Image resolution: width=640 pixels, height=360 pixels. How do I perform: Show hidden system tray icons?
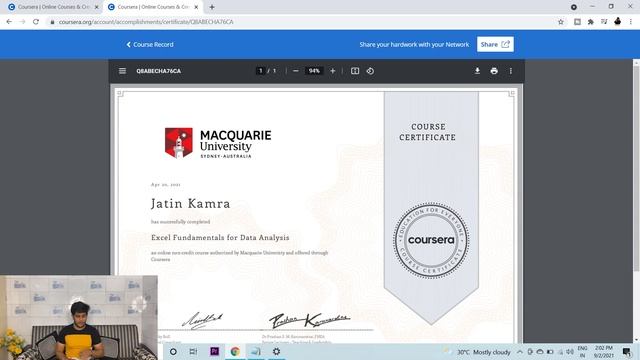(520, 352)
